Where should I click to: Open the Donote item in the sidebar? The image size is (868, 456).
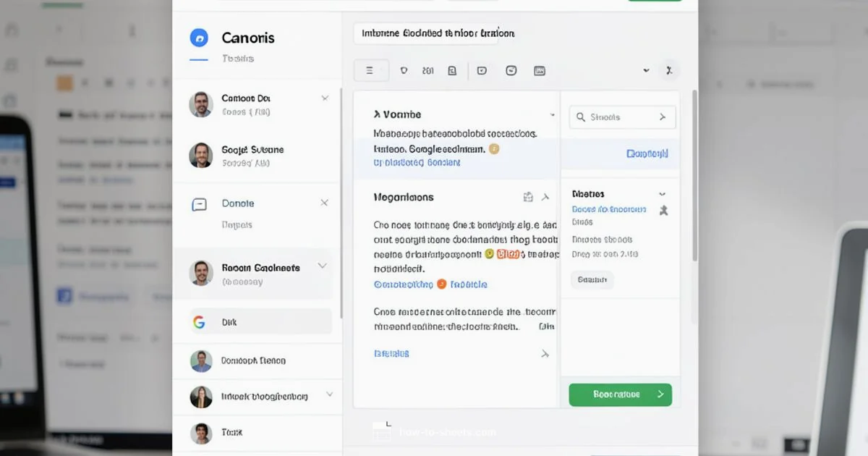click(x=238, y=204)
